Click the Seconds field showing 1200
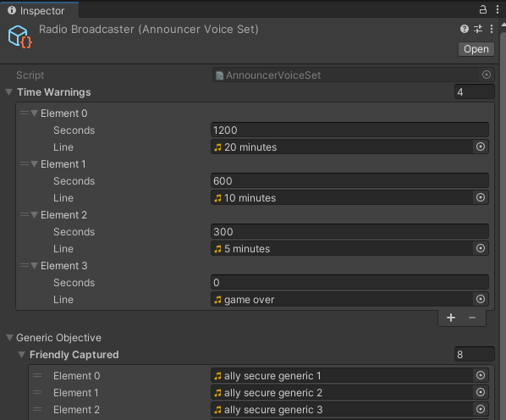506x420 pixels. [x=349, y=130]
